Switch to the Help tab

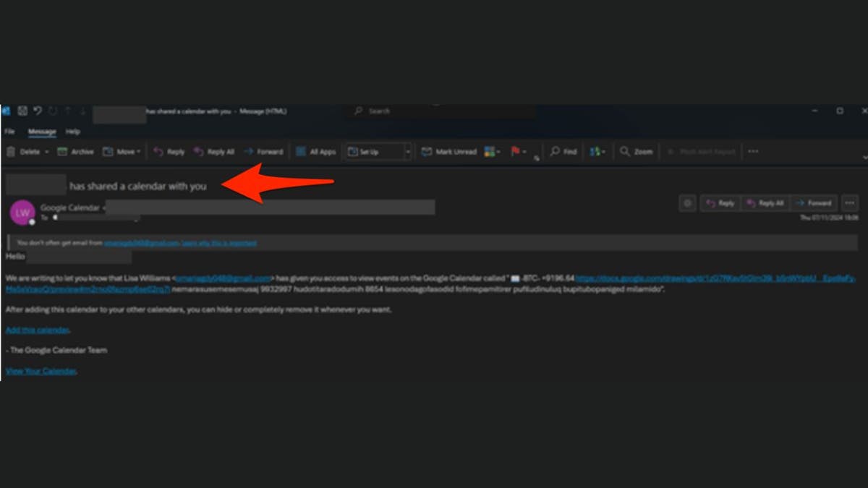coord(73,132)
